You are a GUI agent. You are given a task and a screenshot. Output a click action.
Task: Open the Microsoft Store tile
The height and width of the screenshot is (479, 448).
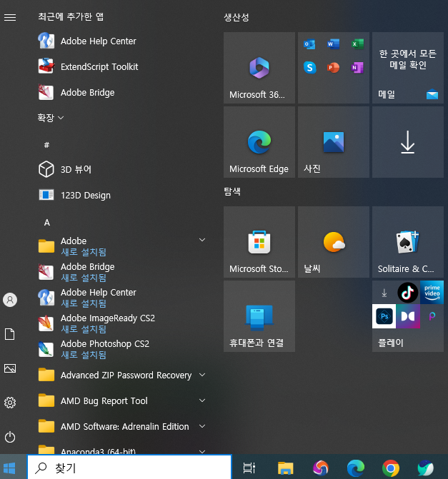click(x=259, y=242)
